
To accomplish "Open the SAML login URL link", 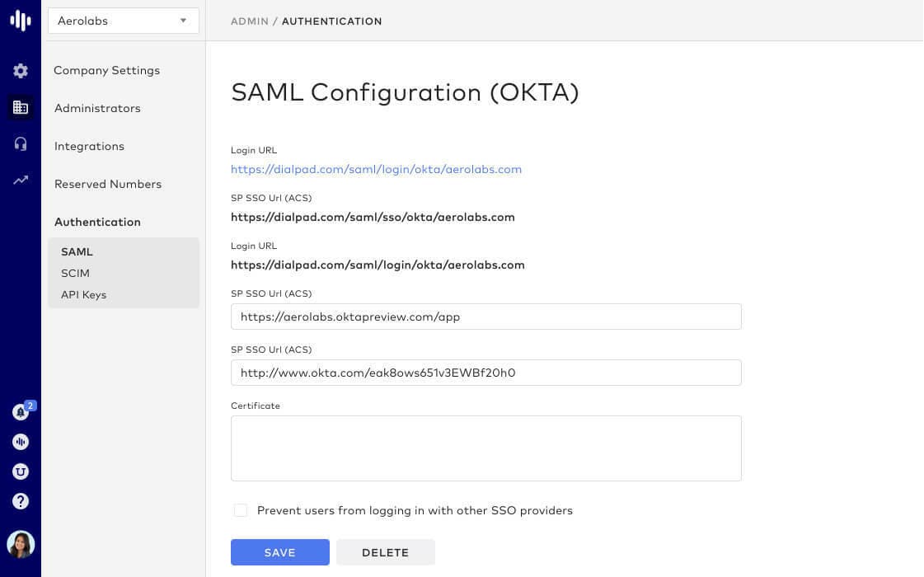I will 376,169.
